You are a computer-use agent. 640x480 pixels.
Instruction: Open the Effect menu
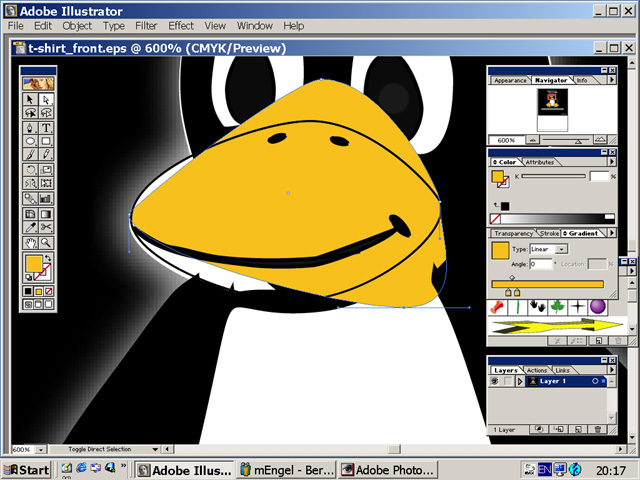point(181,26)
